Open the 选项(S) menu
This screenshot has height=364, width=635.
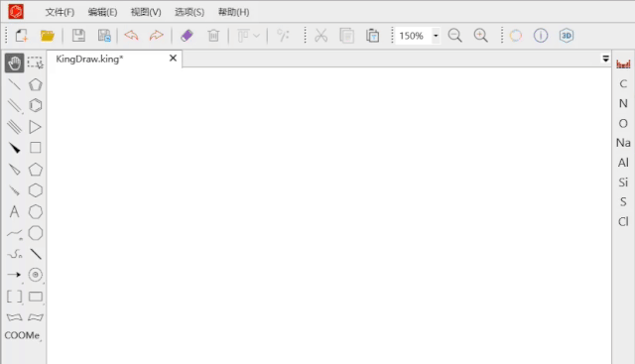coord(190,12)
